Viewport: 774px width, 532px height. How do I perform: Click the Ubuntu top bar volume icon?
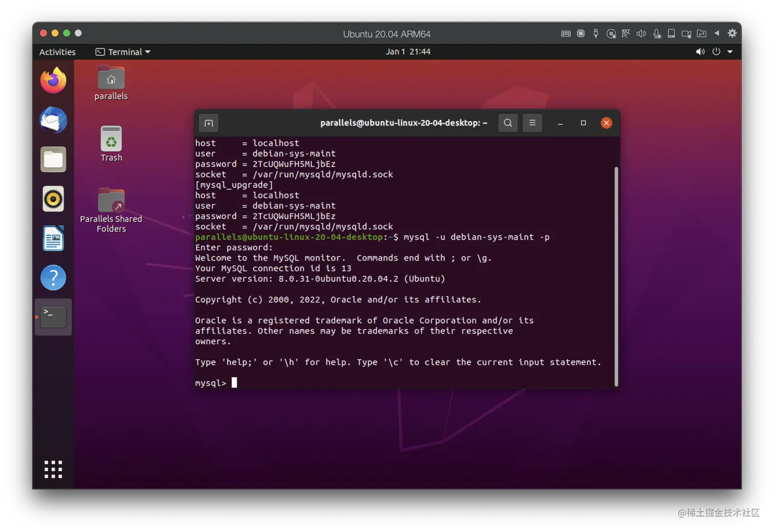700,52
